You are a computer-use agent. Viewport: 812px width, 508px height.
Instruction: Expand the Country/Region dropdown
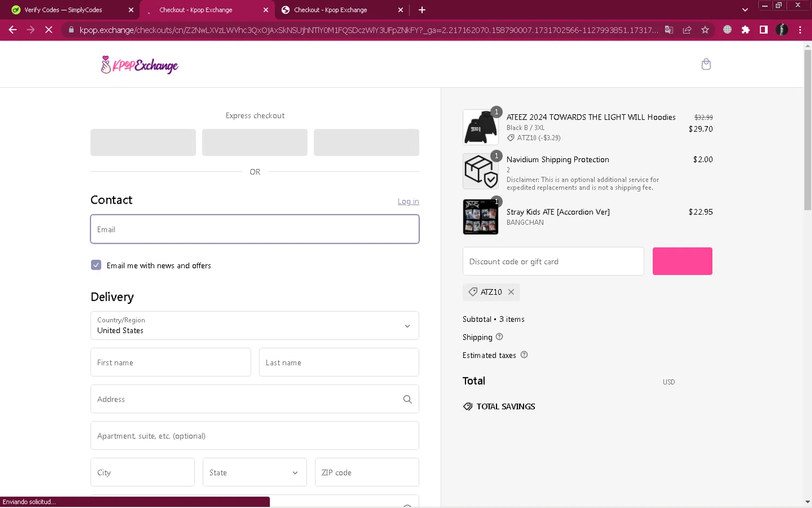coord(254,325)
